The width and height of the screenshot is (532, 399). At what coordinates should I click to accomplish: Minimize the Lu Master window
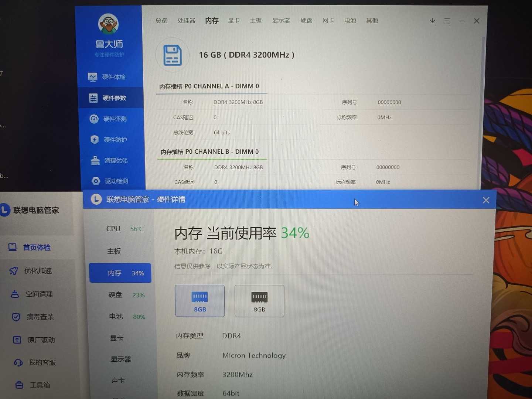tap(462, 21)
